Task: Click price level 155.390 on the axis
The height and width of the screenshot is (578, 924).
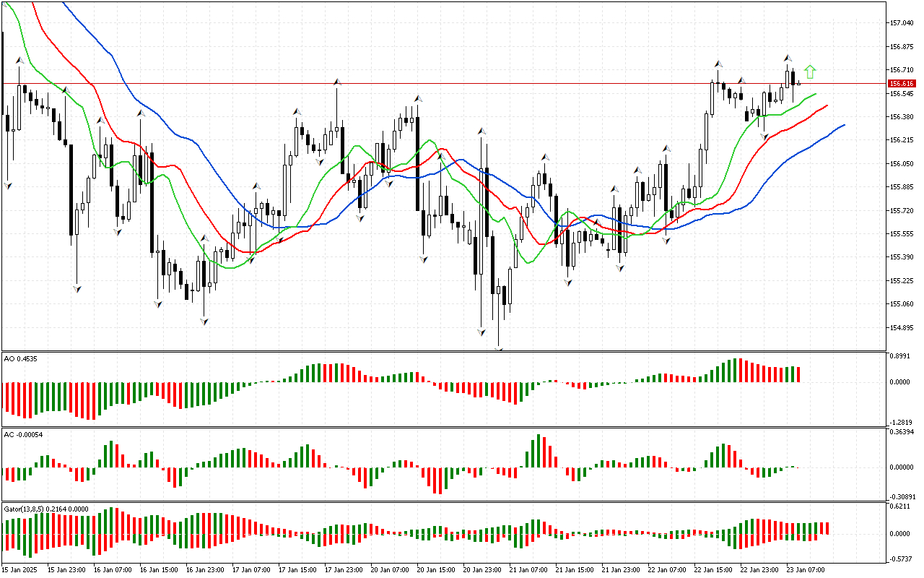Action: [902, 257]
